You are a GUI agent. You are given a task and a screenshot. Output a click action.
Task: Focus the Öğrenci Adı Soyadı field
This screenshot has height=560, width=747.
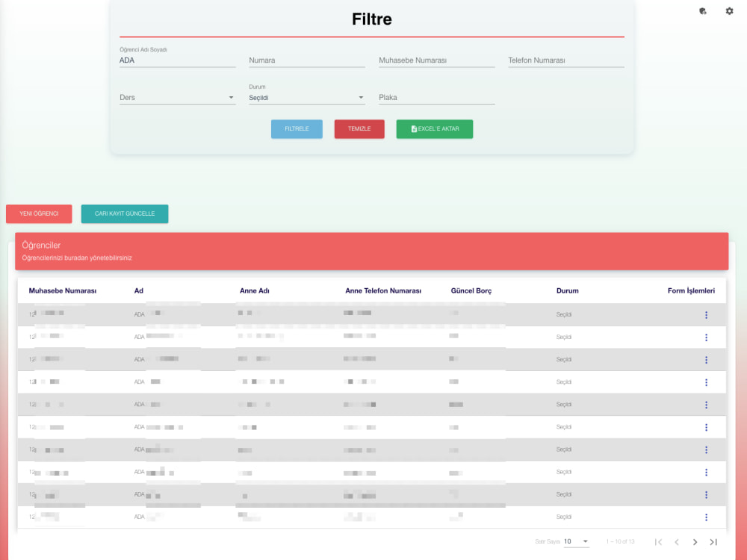click(x=177, y=60)
